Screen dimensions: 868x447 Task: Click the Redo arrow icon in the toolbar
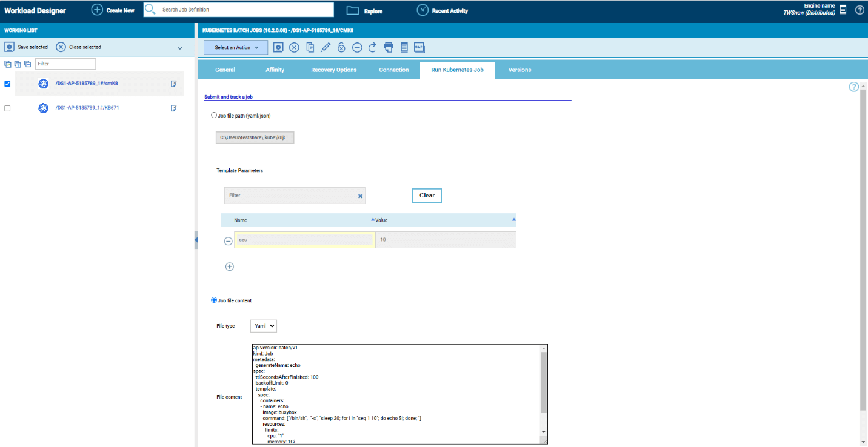coord(372,47)
